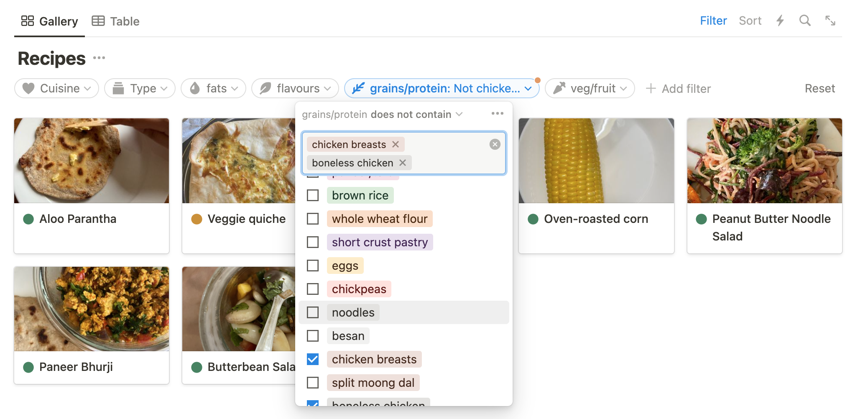The width and height of the screenshot is (868, 419).
Task: Clear all selected tags with the circle X
Action: 495,144
